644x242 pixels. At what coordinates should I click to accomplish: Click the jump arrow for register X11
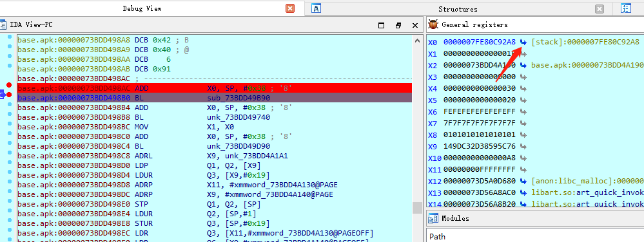pyautogui.click(x=523, y=169)
